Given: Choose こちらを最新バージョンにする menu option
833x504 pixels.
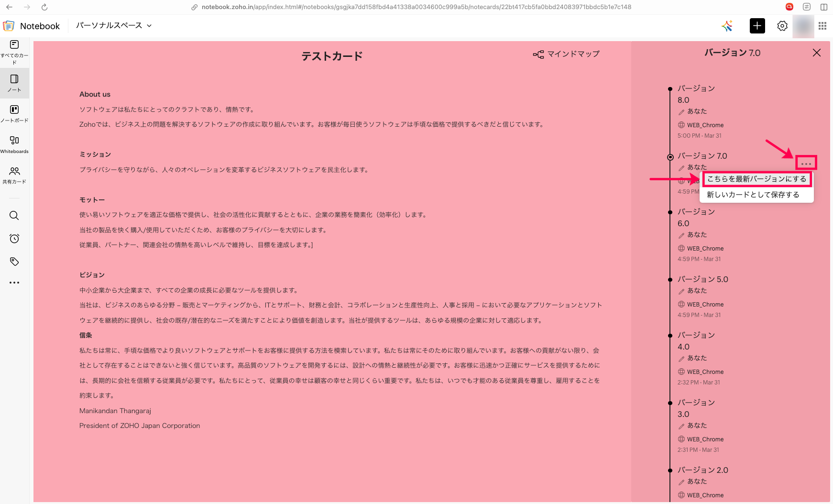Looking at the screenshot, I should pos(756,179).
